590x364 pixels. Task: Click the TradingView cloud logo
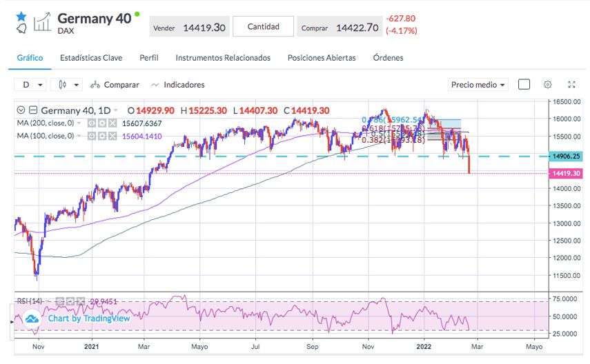(x=32, y=319)
